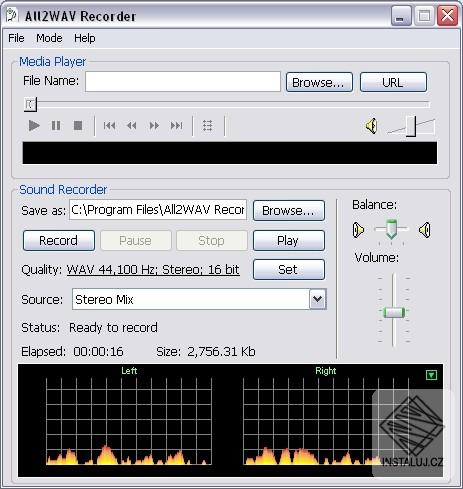Minimize the All2WAV Recorder window
Viewport: 463px width, 489px height.
(x=401, y=16)
